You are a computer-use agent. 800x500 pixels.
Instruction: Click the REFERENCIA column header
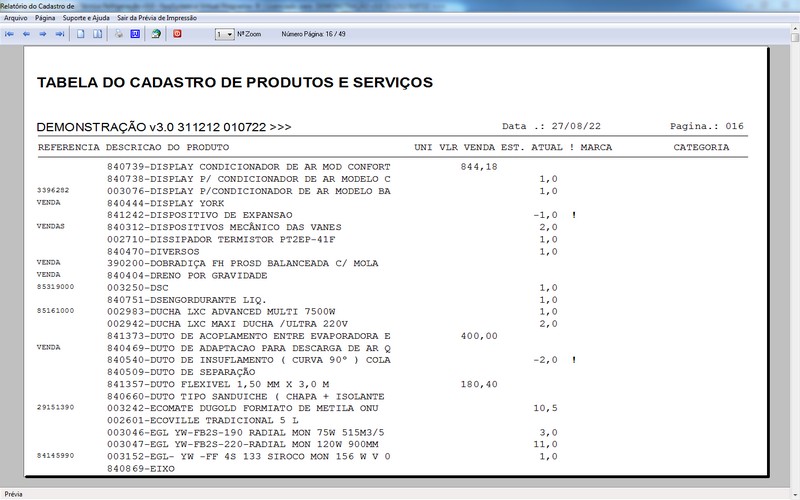coord(69,147)
